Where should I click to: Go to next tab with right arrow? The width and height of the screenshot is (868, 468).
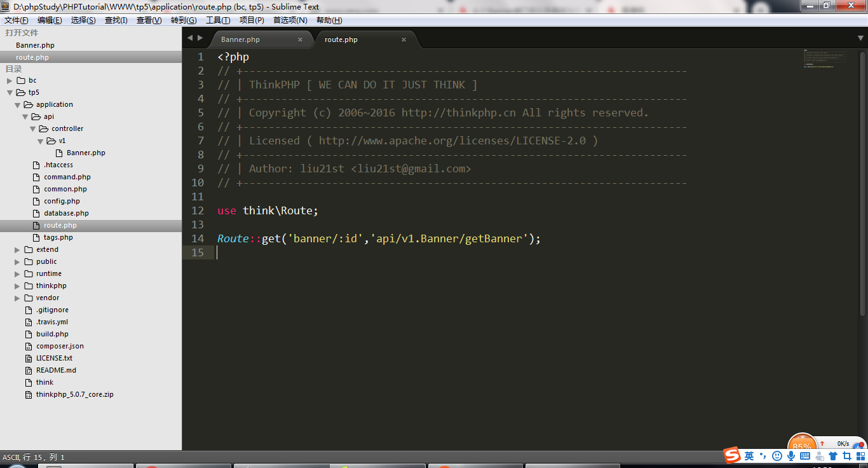pos(200,39)
